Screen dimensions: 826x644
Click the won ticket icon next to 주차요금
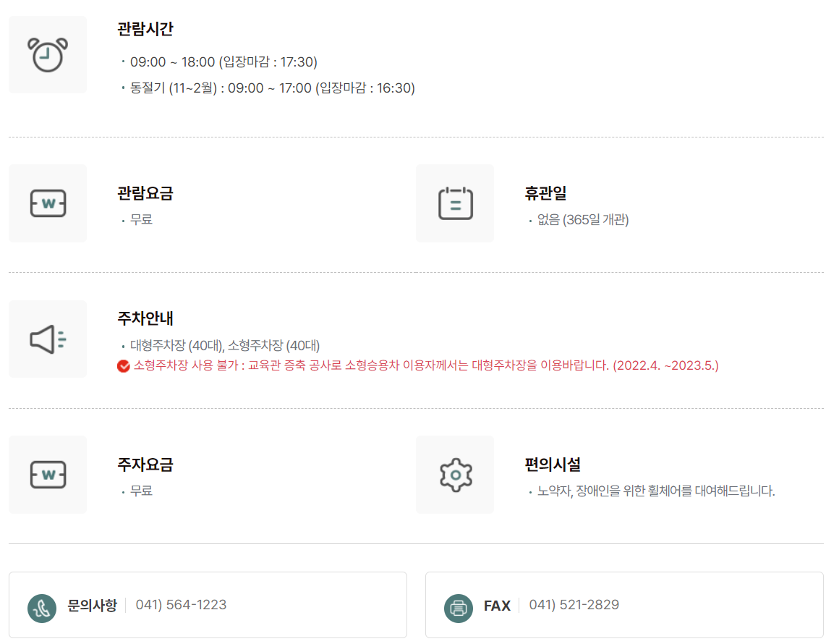(x=48, y=475)
